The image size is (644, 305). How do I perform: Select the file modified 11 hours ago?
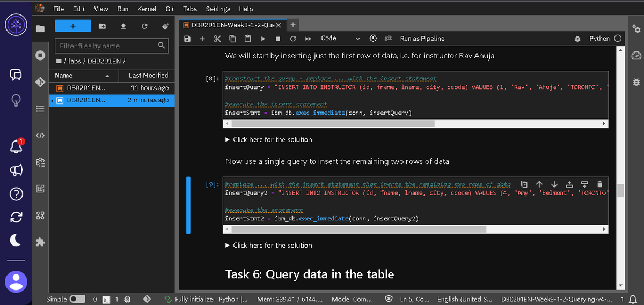click(112, 88)
